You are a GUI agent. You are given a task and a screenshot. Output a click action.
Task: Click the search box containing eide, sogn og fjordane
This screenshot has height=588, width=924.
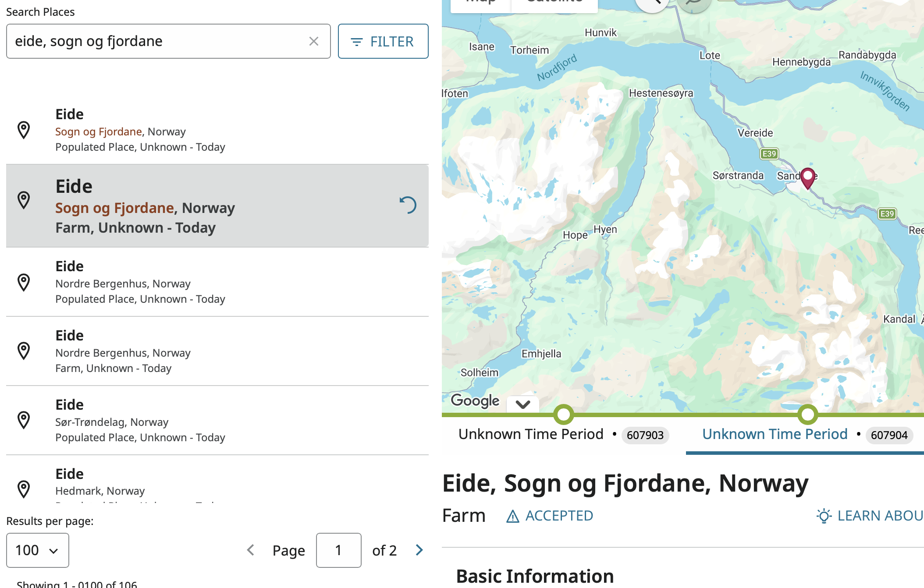pyautogui.click(x=168, y=41)
